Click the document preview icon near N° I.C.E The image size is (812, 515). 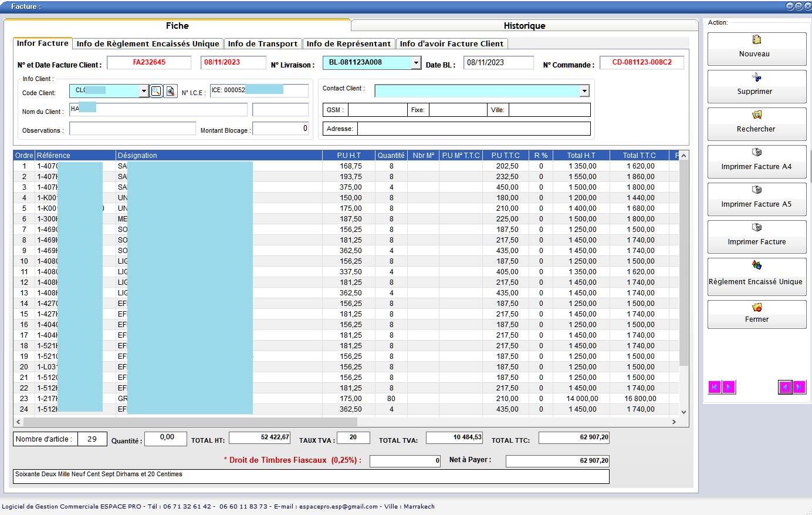(171, 91)
